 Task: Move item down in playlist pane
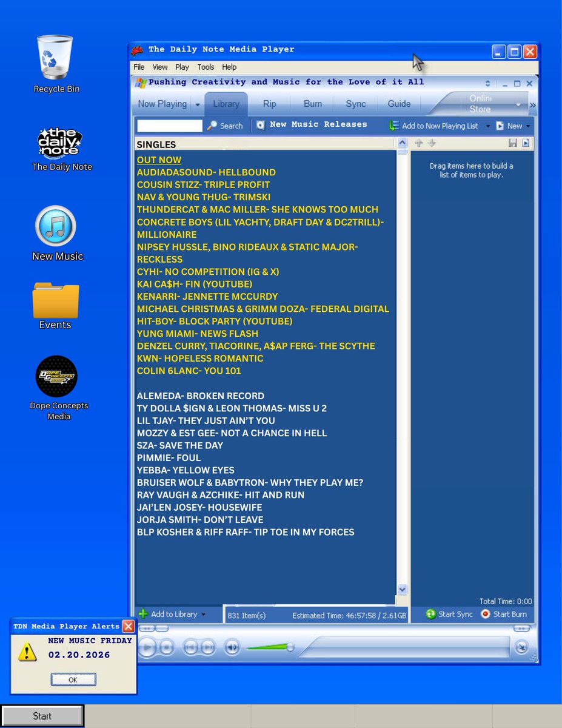pos(432,143)
